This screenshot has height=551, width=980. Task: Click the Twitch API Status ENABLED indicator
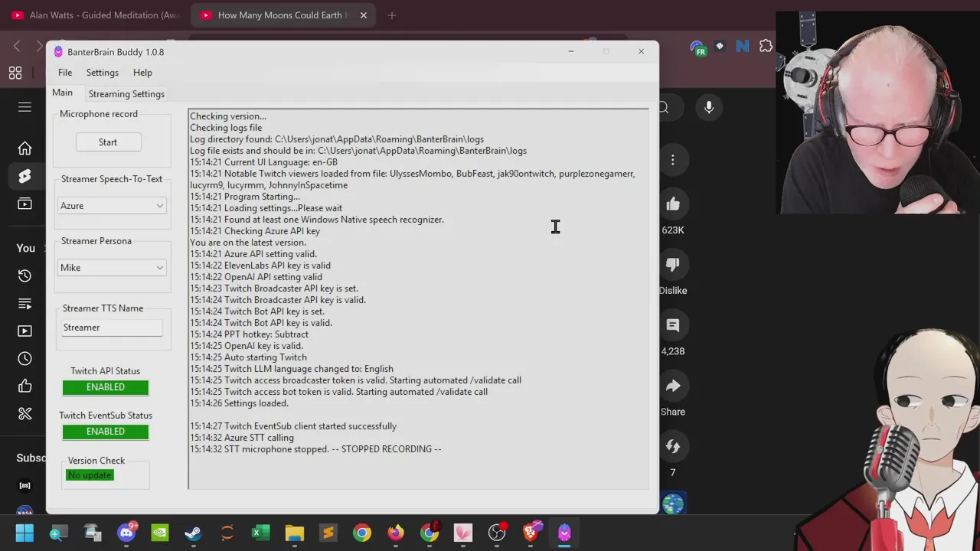coord(106,387)
